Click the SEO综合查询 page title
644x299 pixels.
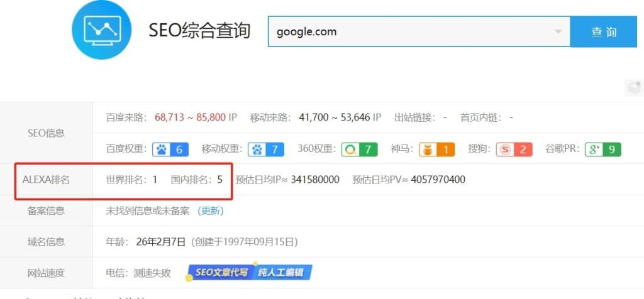click(199, 31)
